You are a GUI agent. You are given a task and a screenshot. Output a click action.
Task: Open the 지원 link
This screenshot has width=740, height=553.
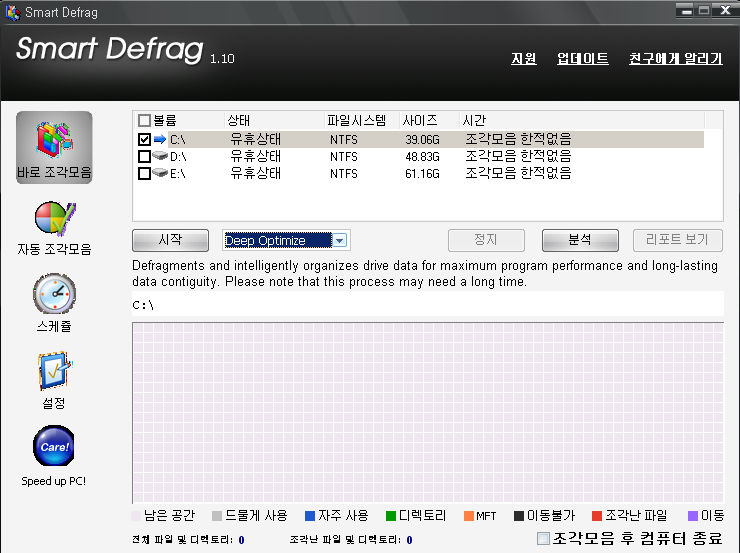[524, 59]
